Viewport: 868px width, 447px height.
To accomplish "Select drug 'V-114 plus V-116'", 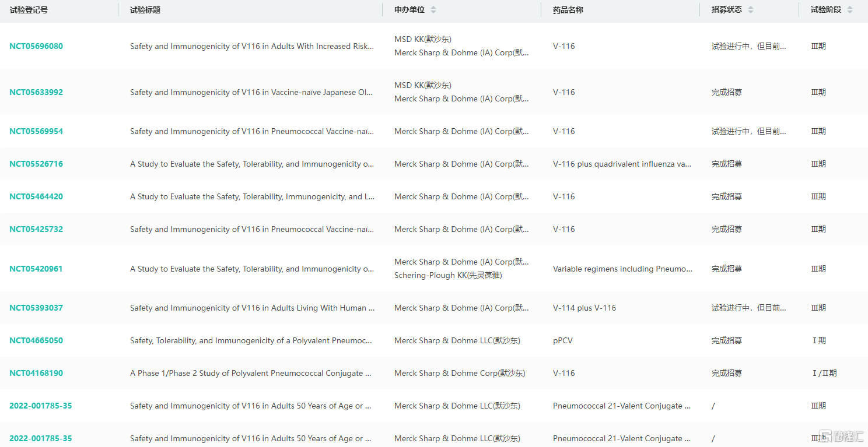I will tap(584, 308).
